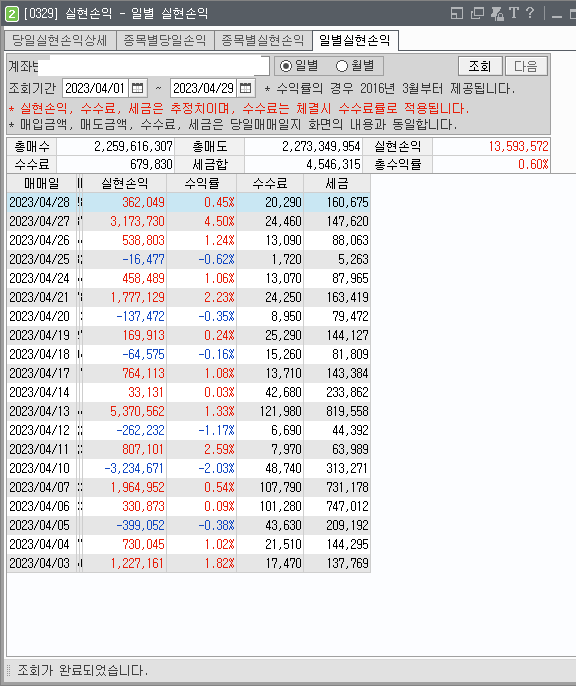Open help with the question mark icon
576x686 pixels.
pyautogui.click(x=530, y=13)
